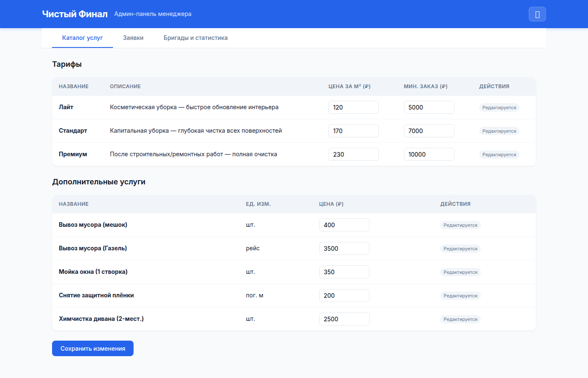Focus Стандарт price per m² field
The height and width of the screenshot is (378, 588).
(354, 131)
